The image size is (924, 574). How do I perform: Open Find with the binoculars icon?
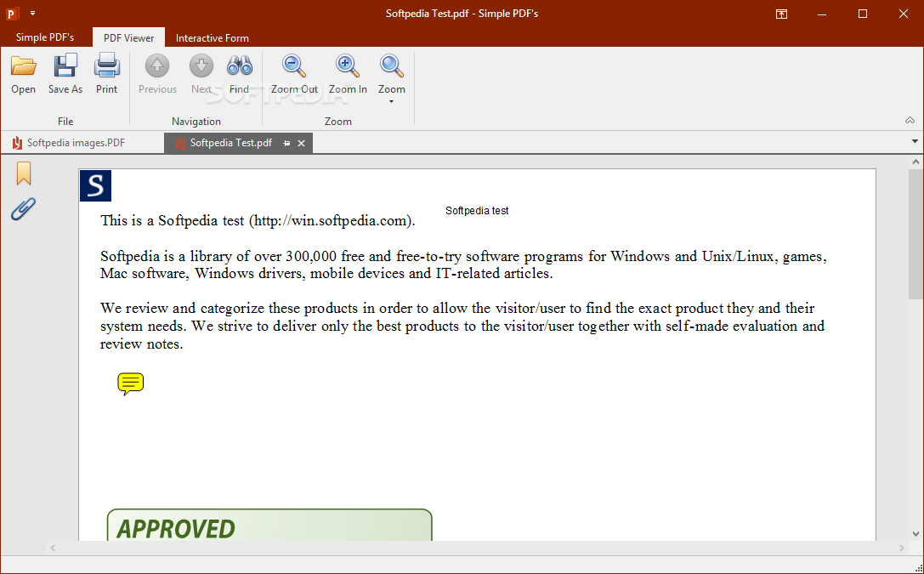click(239, 65)
